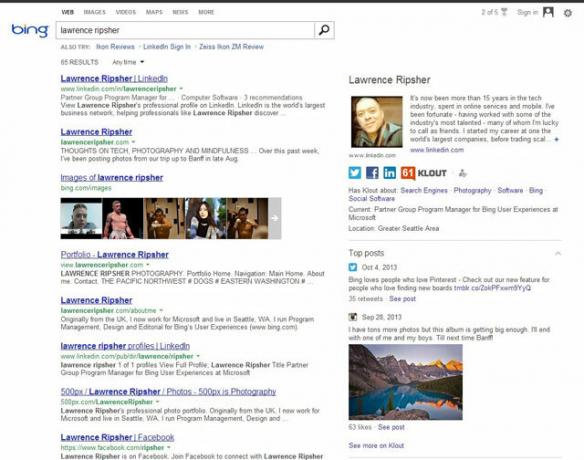Open the settings gear icon
584x460 pixels.
click(x=568, y=13)
